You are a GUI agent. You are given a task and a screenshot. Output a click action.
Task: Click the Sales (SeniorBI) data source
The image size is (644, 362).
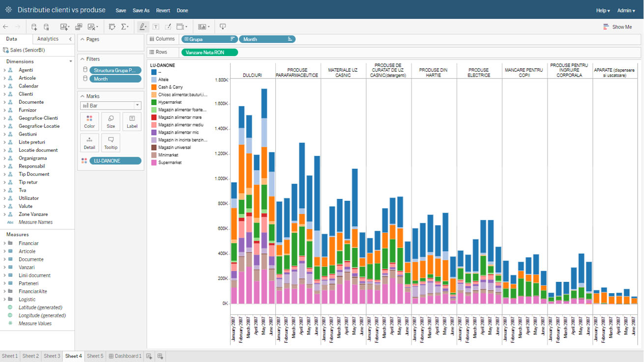[x=27, y=50]
